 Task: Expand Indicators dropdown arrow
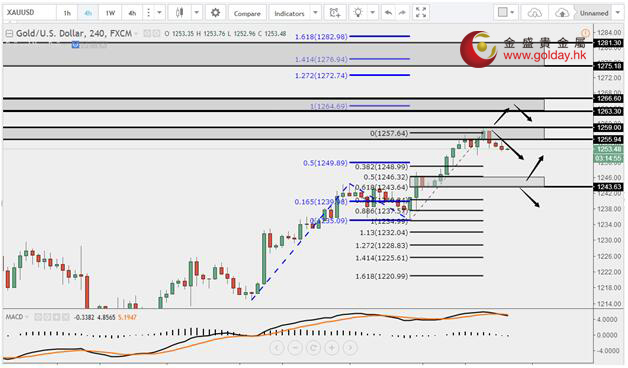pyautogui.click(x=315, y=13)
